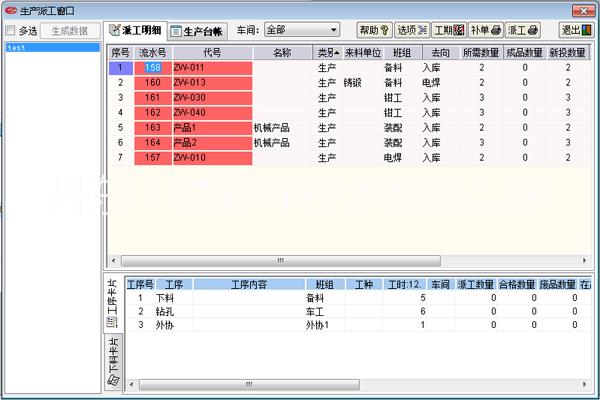Click the 补单 print button

(486, 30)
